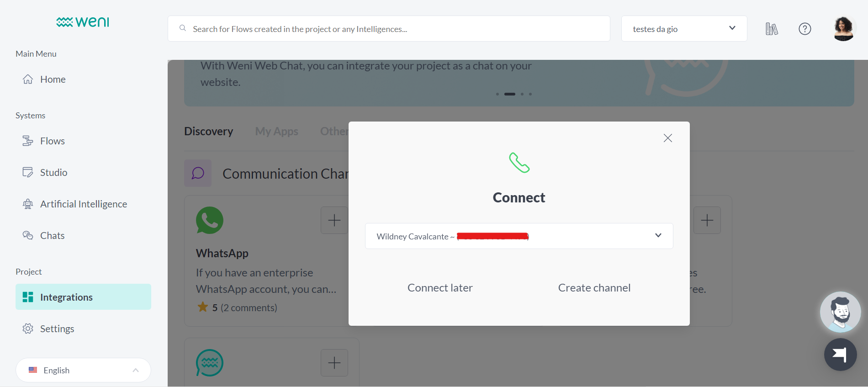Open the Settings section

pos(57,328)
